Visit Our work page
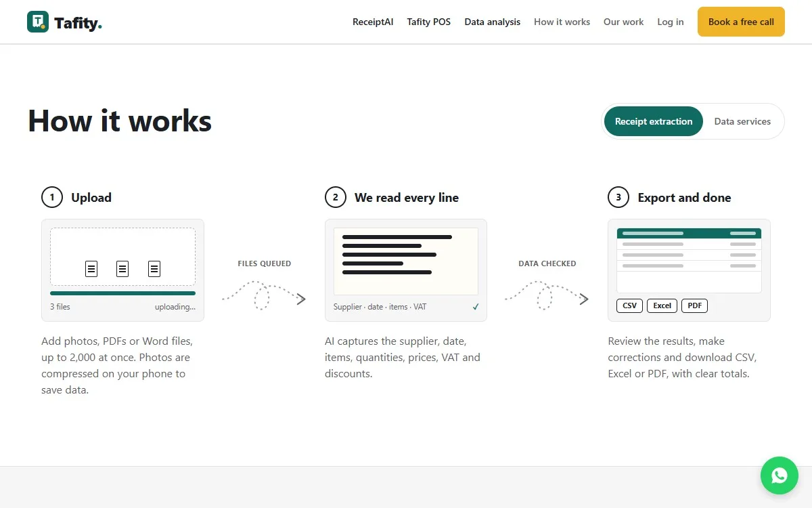 (x=624, y=22)
